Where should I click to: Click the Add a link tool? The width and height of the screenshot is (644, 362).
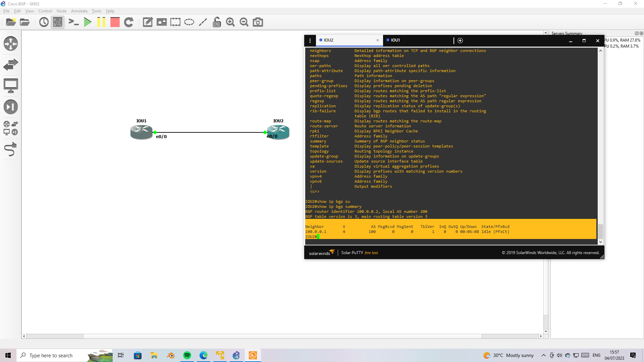coord(11,149)
